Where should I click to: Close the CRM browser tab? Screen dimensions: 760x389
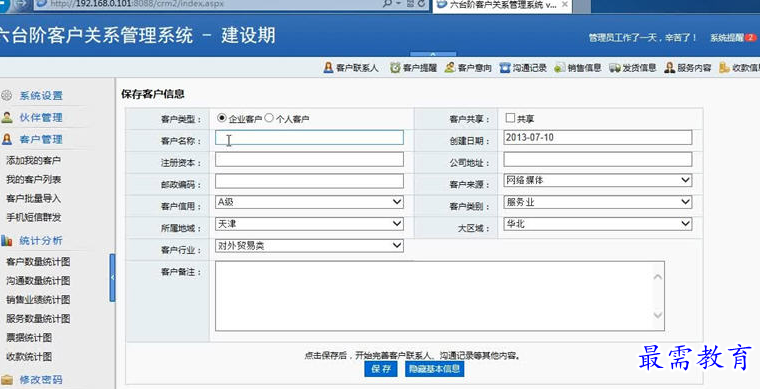(565, 4)
